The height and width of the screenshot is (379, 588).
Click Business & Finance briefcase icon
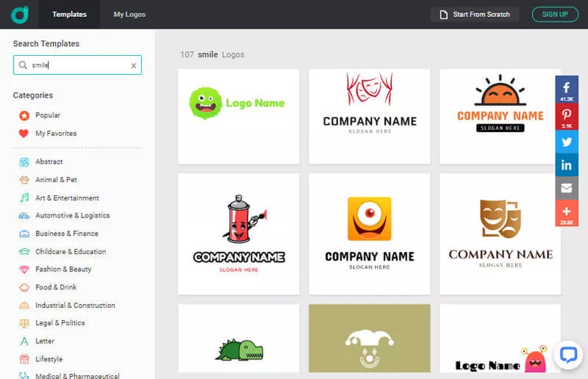coord(24,234)
